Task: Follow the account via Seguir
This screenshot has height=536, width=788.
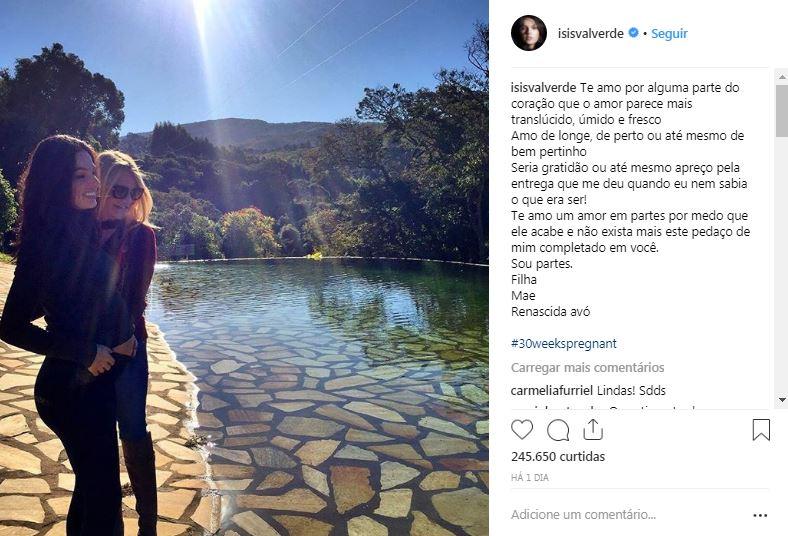Action: (x=669, y=33)
